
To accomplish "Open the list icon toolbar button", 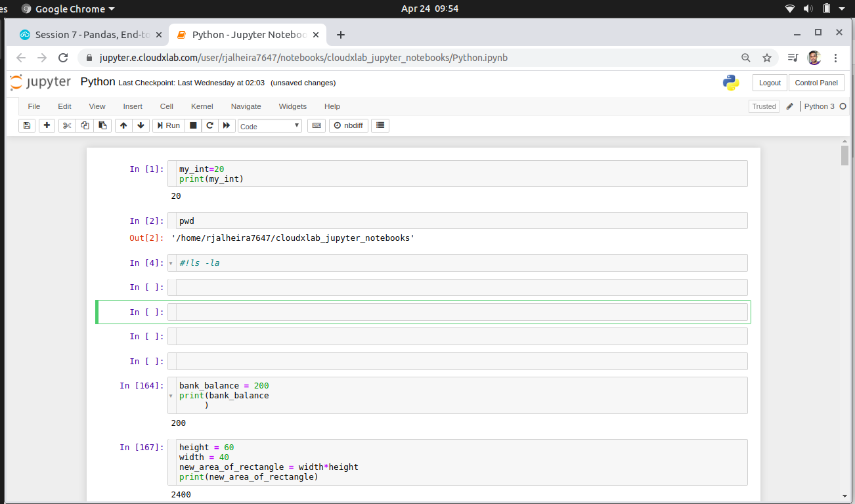I will (x=380, y=125).
